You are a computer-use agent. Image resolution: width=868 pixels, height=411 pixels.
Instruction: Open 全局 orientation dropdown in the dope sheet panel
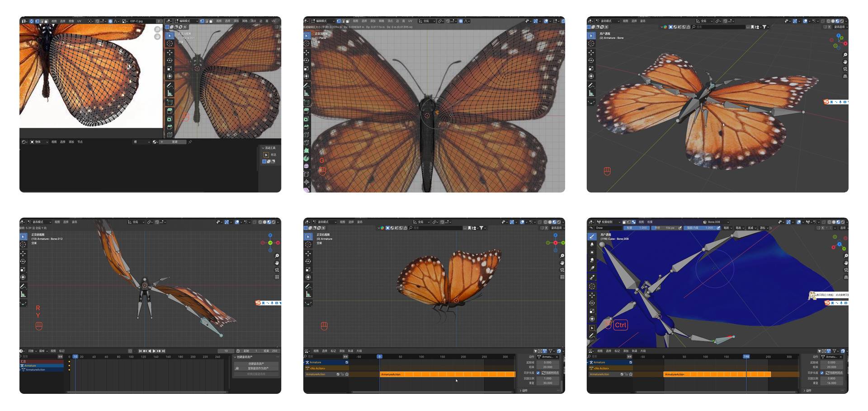136,222
